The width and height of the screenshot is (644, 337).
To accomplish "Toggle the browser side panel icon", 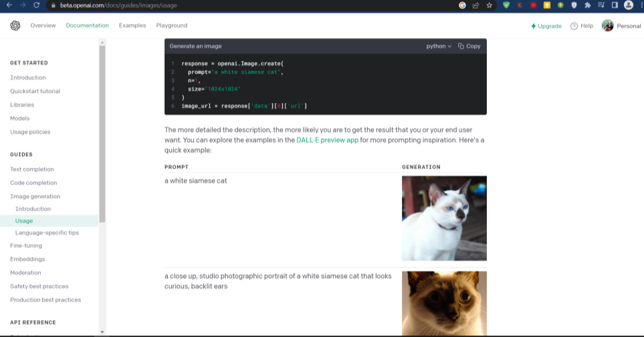I will point(614,5).
